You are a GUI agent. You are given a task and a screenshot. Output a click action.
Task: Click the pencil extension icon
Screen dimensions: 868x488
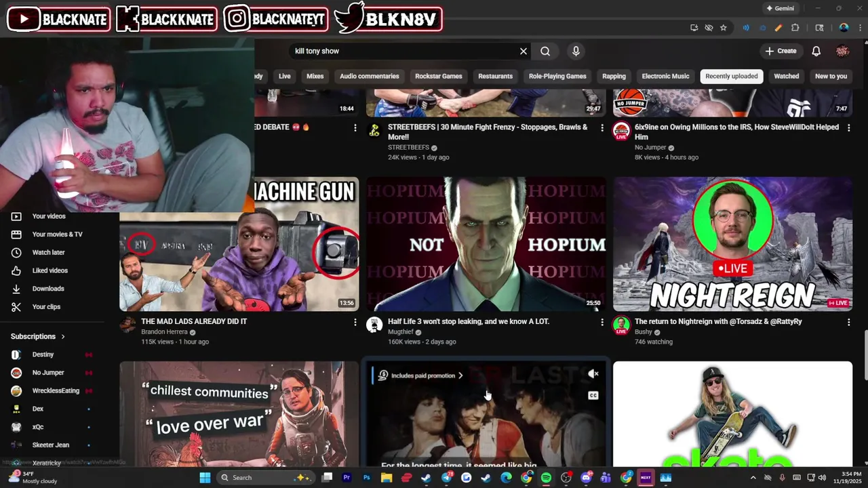778,28
